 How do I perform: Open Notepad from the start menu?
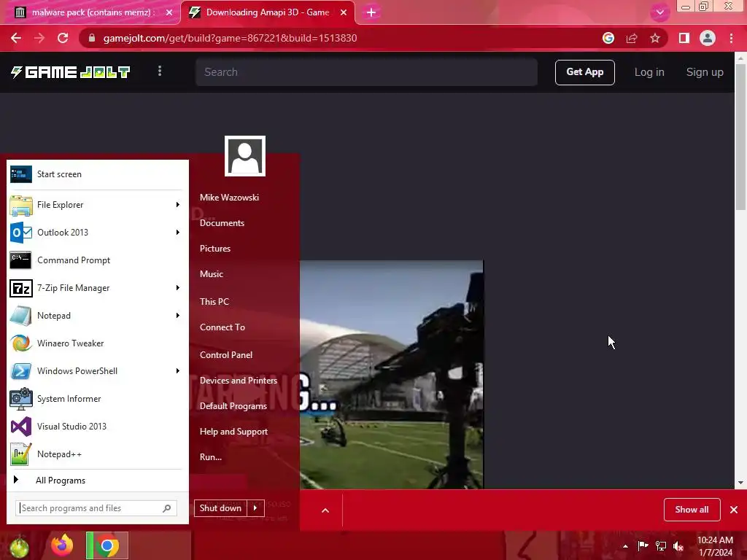[x=98, y=316]
